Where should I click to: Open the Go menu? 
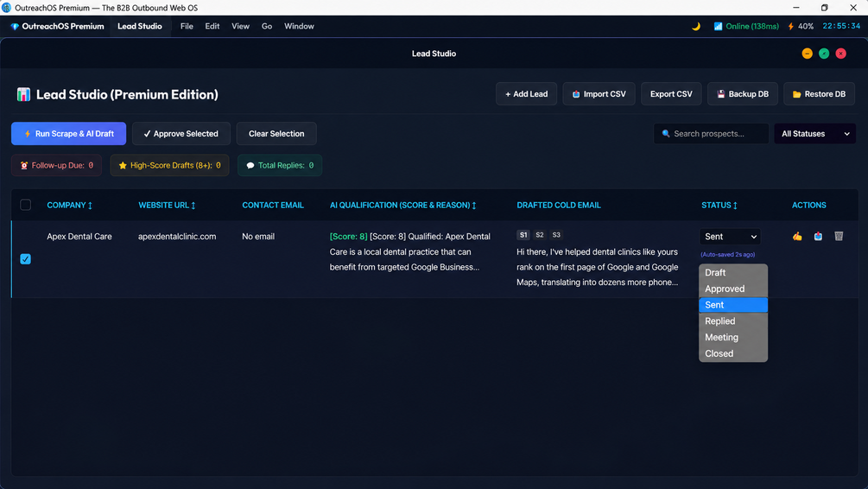click(x=267, y=26)
